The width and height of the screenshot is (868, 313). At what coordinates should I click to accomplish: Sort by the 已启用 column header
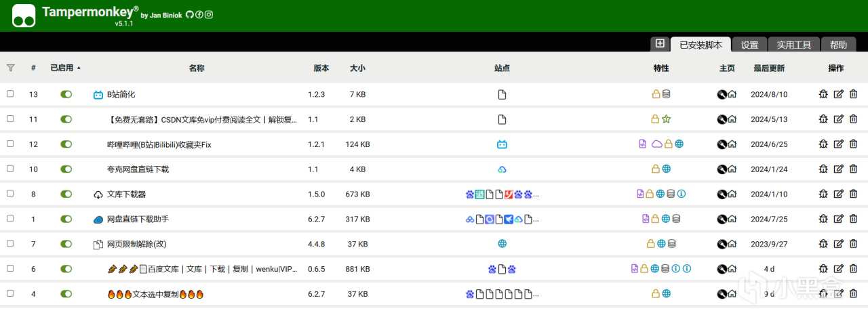63,68
